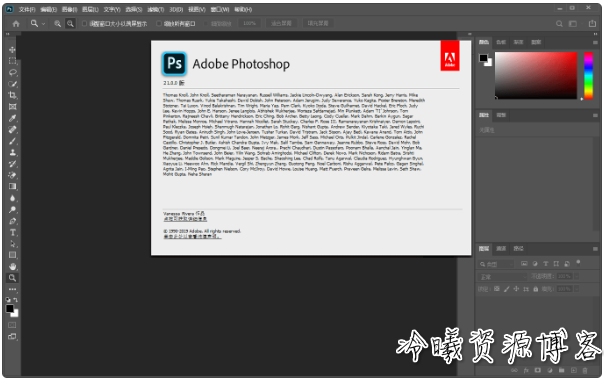The height and width of the screenshot is (380, 604).
Task: Select the Crop tool
Action: tap(12, 95)
